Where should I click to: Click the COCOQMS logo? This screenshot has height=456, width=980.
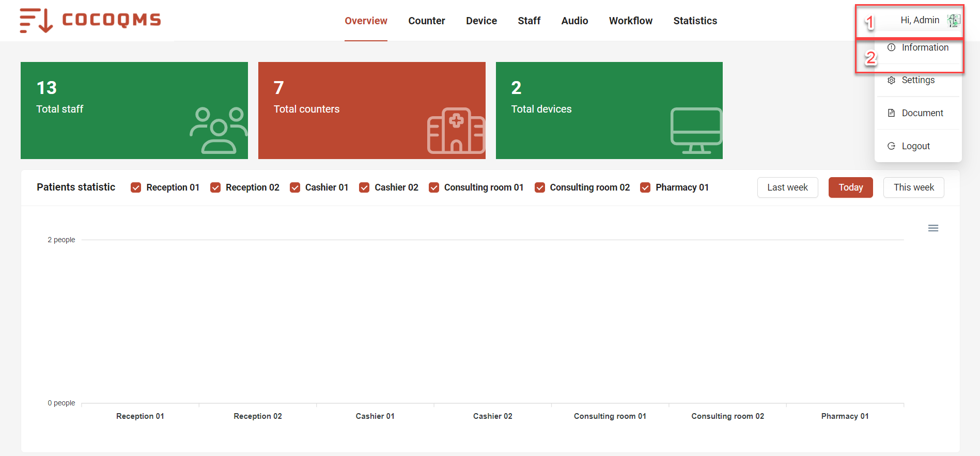90,20
